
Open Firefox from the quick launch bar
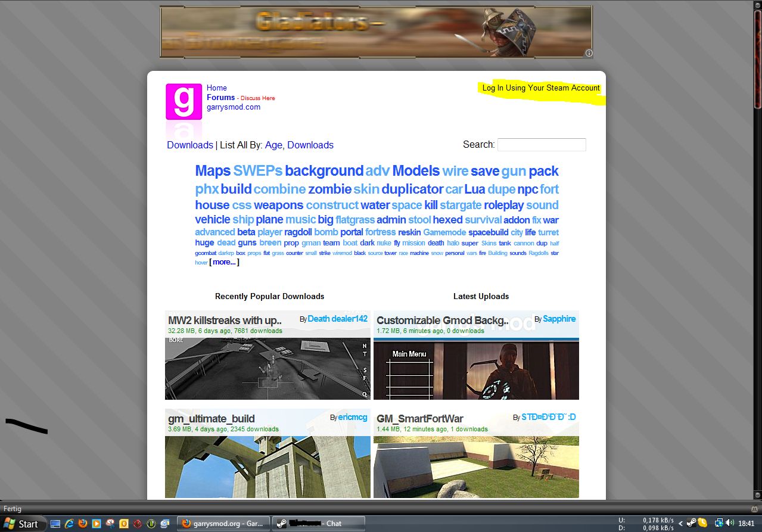click(82, 524)
